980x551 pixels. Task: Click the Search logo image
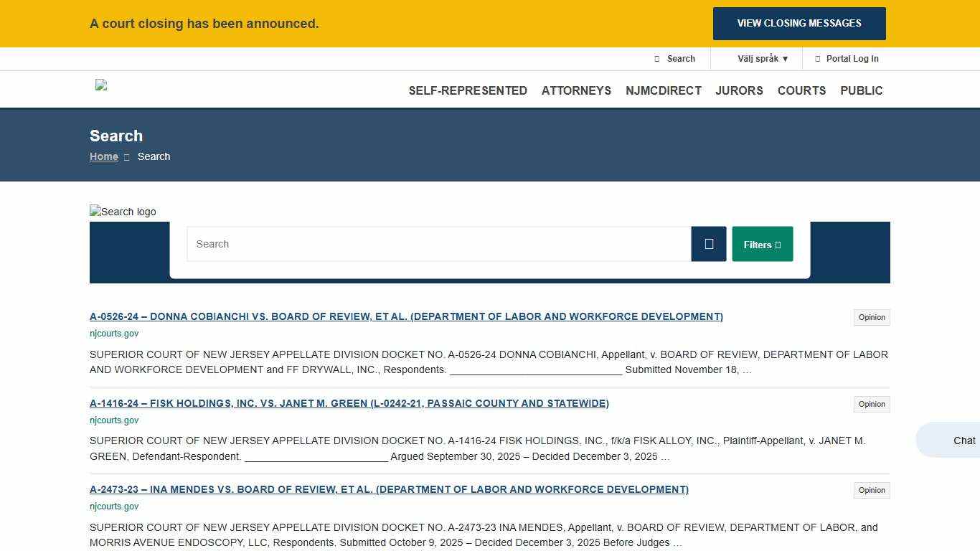click(123, 212)
